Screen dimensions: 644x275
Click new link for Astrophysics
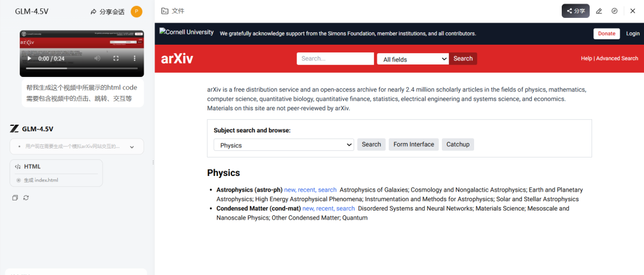tap(290, 190)
